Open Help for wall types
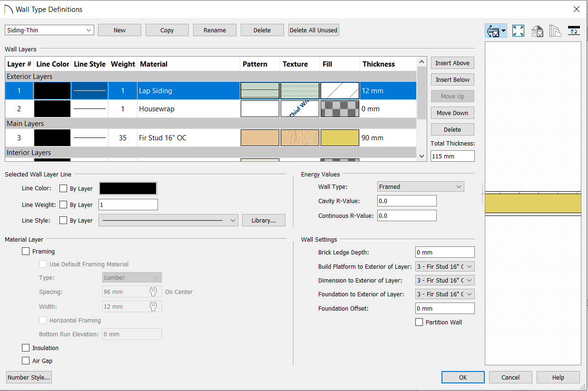 (558, 377)
